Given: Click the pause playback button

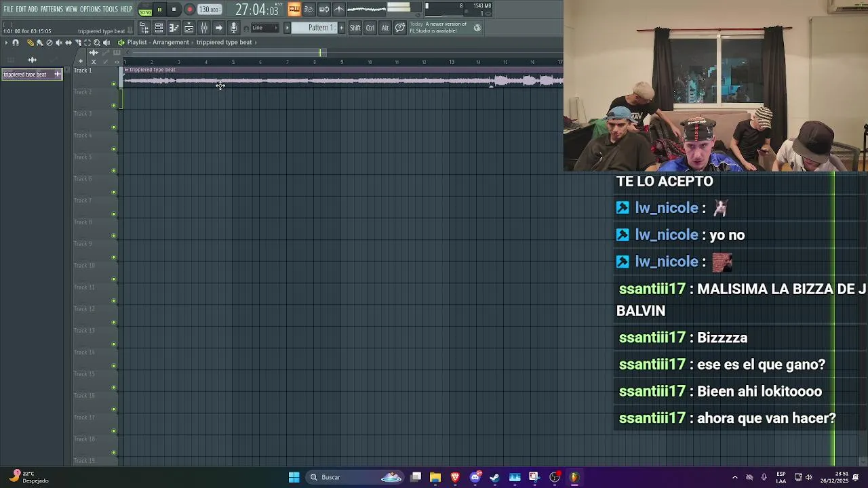Looking at the screenshot, I should 159,9.
